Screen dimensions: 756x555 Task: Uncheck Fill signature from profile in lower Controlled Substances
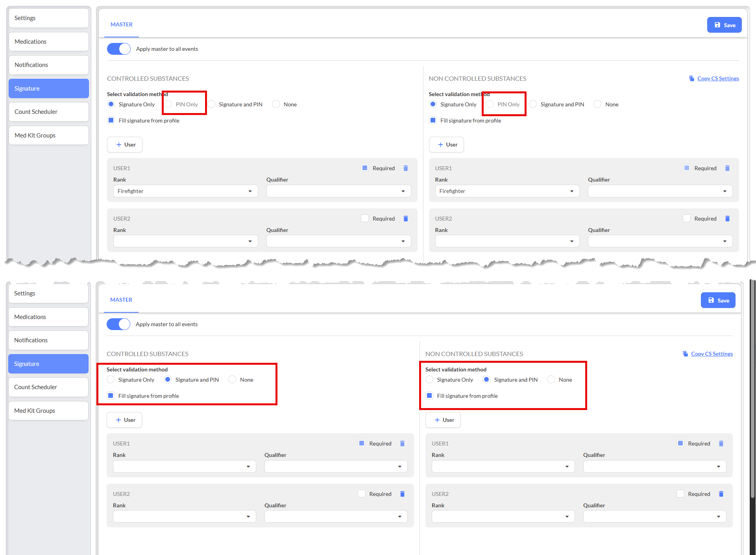(111, 395)
